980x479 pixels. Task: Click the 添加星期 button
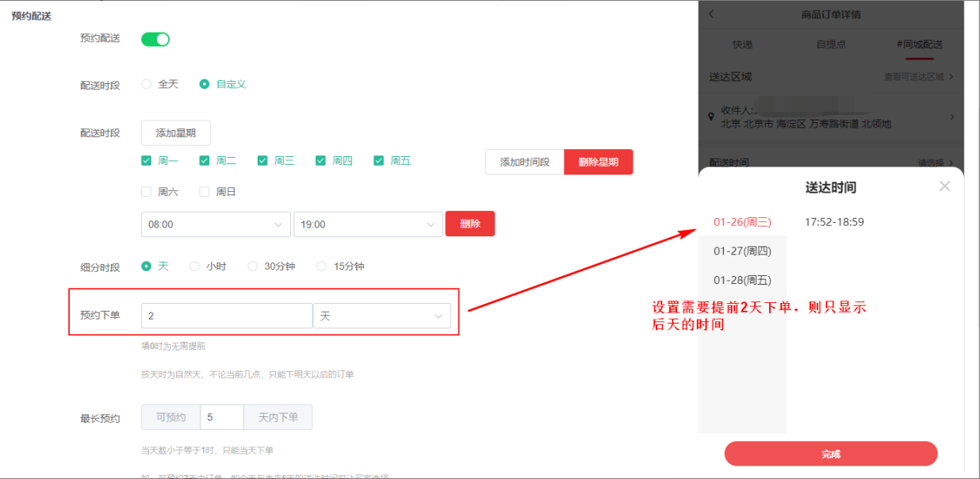(x=176, y=133)
